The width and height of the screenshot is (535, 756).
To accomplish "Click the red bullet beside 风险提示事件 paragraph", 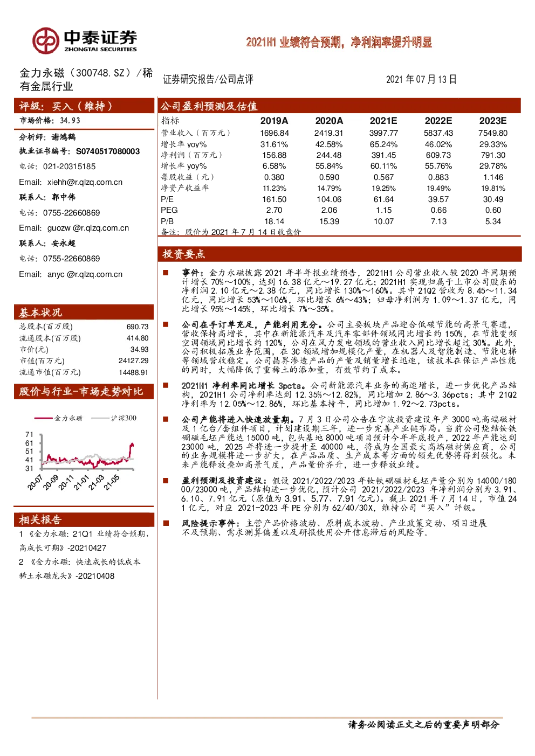I will click(x=166, y=523).
